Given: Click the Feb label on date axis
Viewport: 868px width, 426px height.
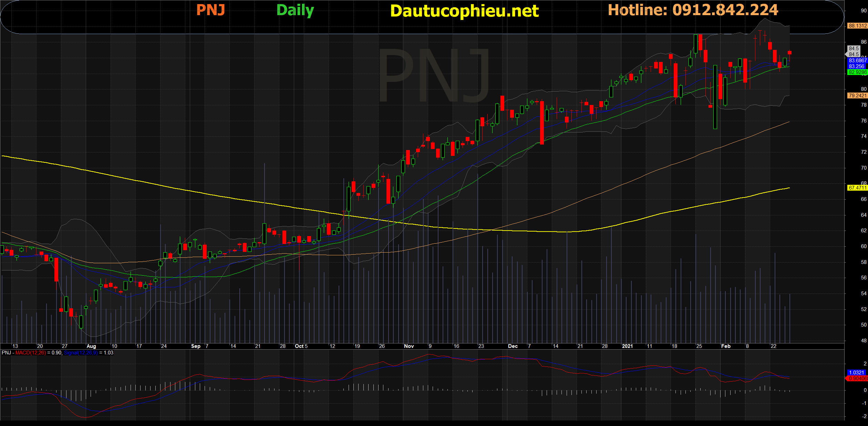Looking at the screenshot, I should [x=726, y=346].
